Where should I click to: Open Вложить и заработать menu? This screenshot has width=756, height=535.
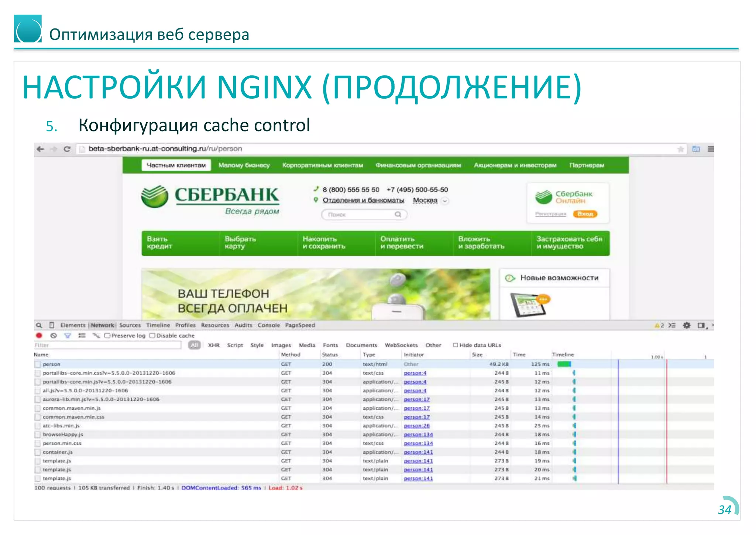(492, 243)
